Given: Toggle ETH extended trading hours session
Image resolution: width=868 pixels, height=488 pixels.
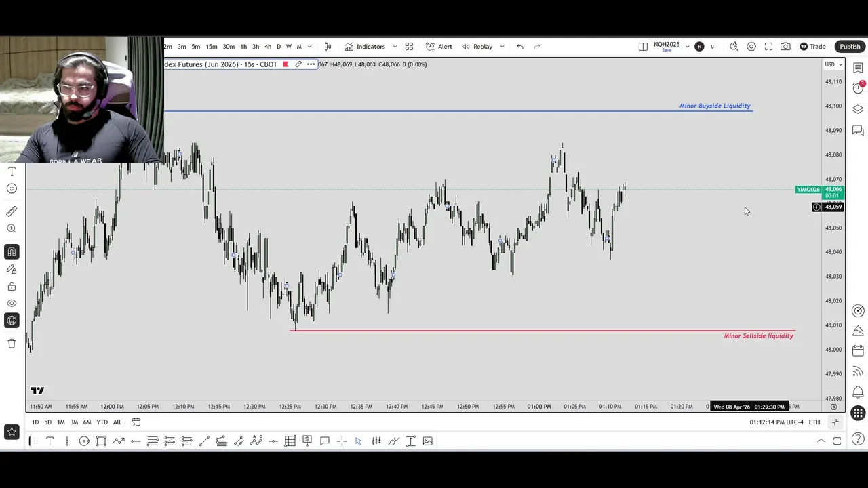Looking at the screenshot, I should (814, 422).
